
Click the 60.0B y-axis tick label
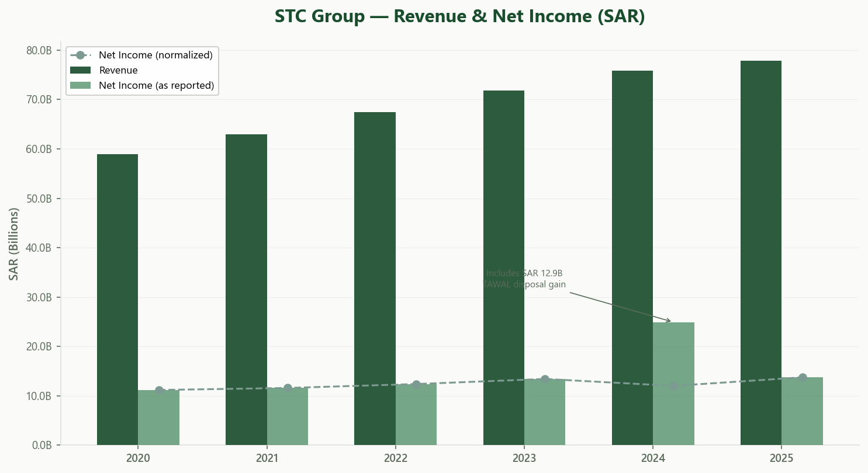[39, 149]
